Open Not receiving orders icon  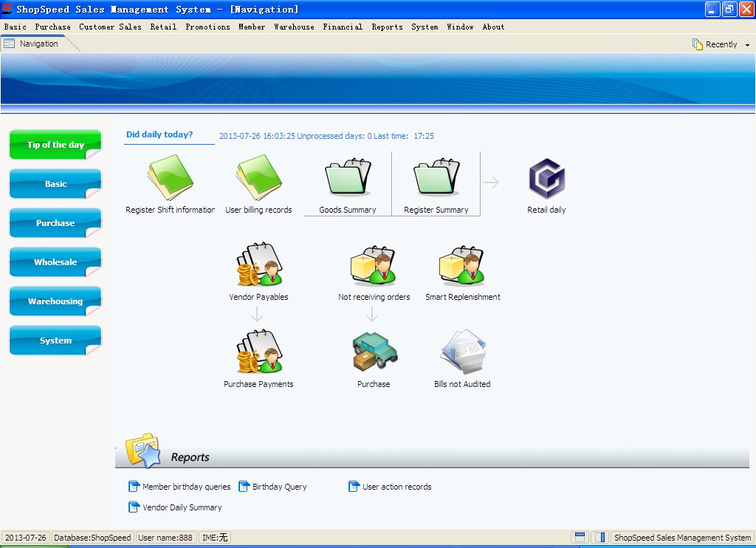coord(374,266)
